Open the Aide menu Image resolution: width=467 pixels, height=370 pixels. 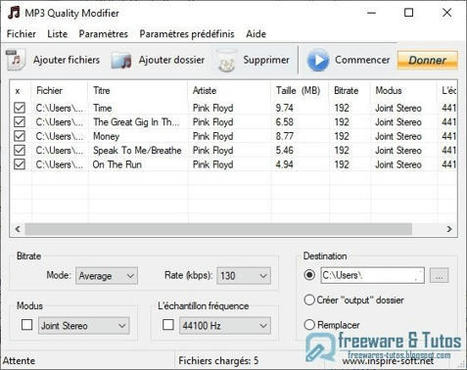pos(256,34)
